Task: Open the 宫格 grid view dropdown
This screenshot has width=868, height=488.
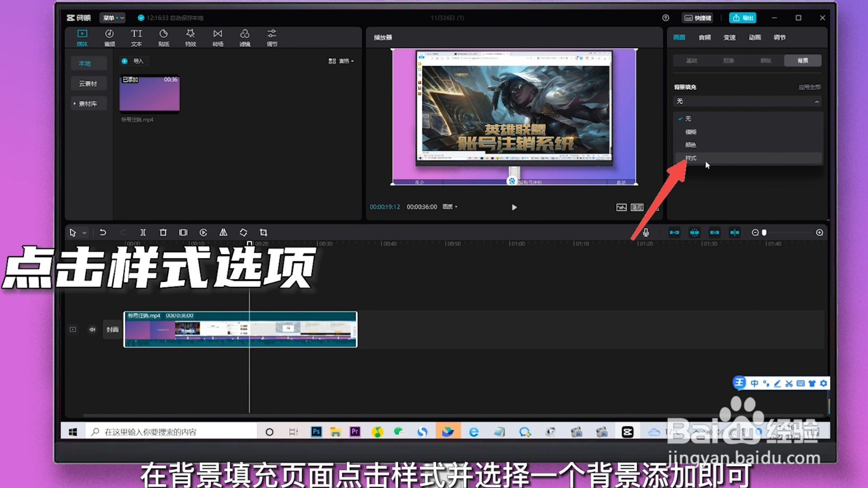Action: coord(341,61)
